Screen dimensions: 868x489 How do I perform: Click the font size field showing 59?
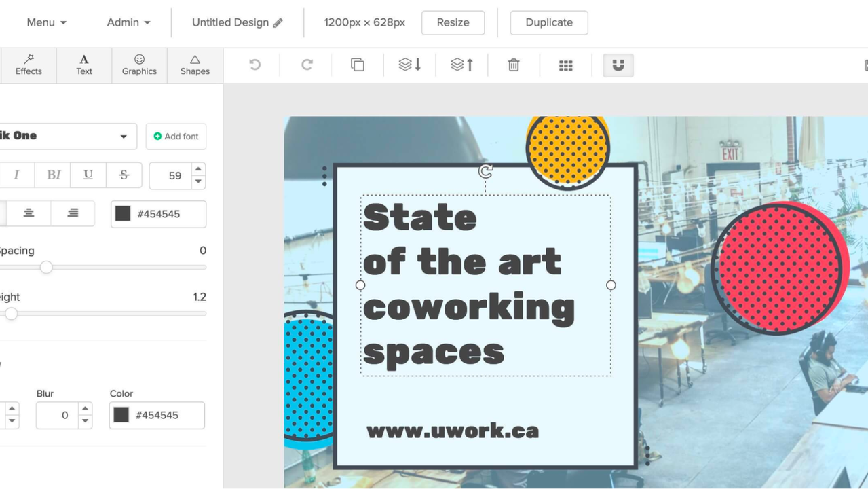[x=170, y=176]
